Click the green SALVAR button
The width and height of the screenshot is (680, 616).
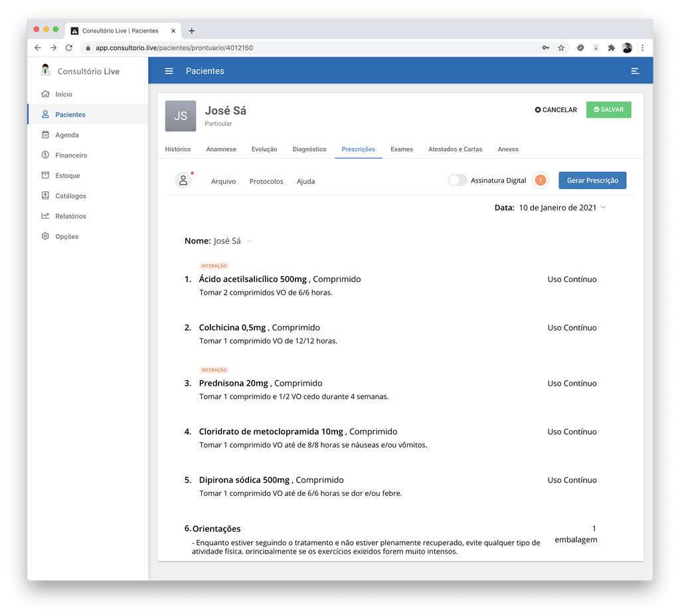(608, 110)
